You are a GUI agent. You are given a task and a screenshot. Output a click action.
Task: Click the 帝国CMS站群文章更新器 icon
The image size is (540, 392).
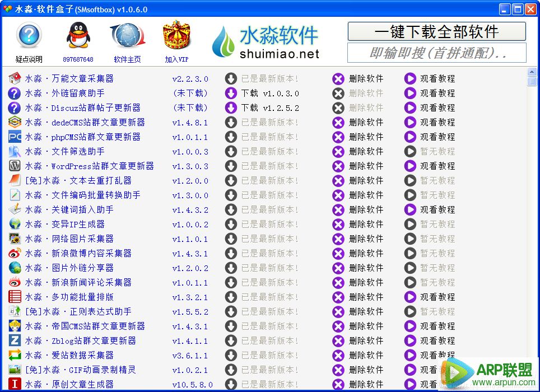pos(15,326)
